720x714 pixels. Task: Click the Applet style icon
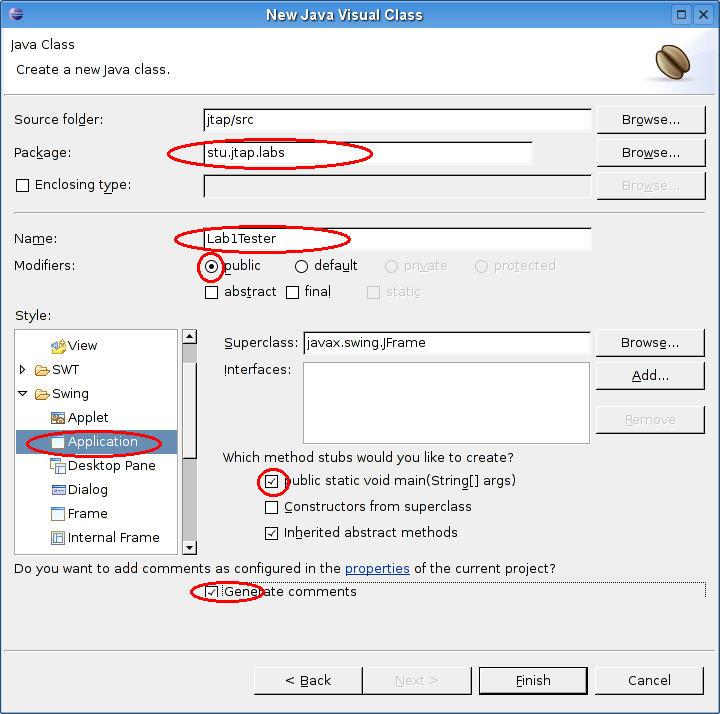(58, 418)
